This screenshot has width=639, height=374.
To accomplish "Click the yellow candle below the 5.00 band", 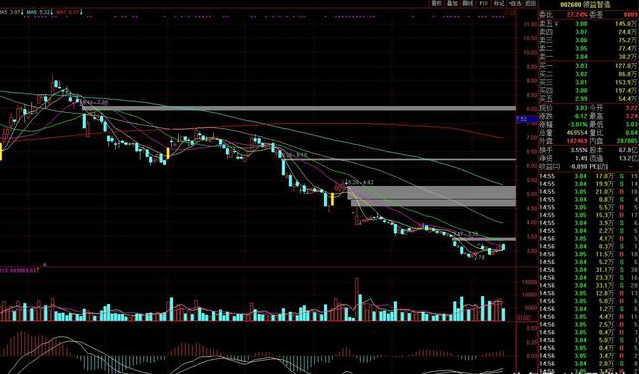I will coord(332,200).
